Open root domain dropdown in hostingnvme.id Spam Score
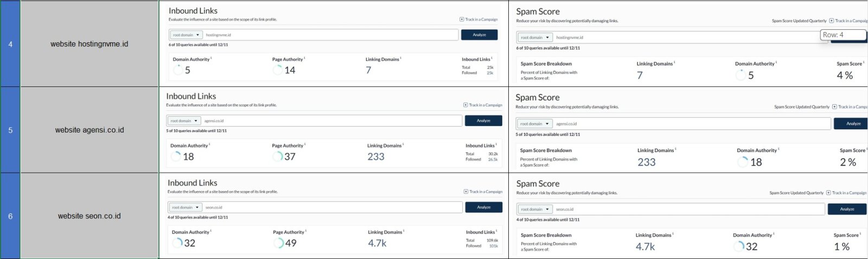The image size is (868, 259). click(534, 37)
